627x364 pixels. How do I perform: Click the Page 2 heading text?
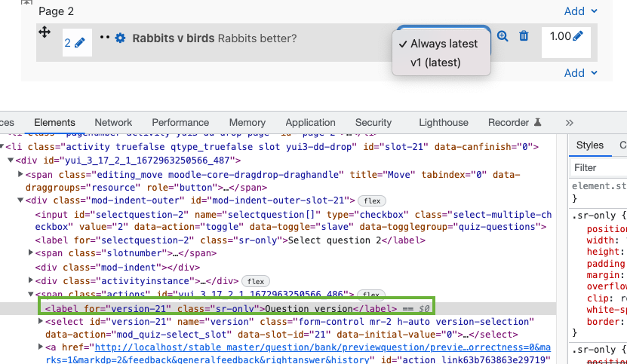pyautogui.click(x=56, y=11)
